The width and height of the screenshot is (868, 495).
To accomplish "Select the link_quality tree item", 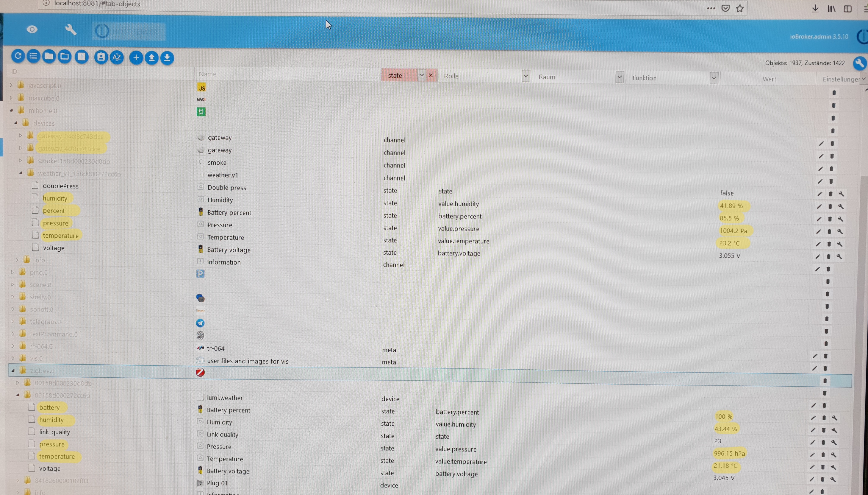I will (x=54, y=432).
